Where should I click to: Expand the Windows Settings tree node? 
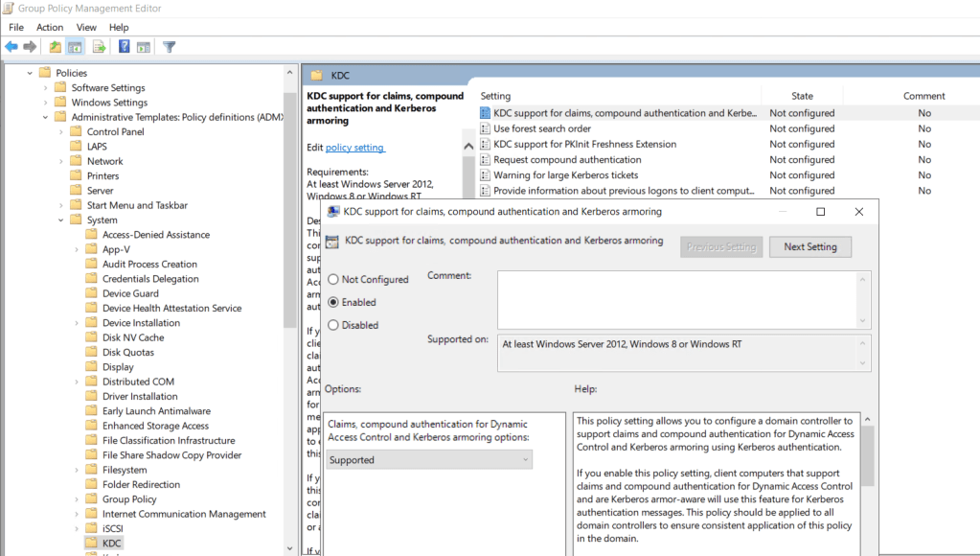45,103
